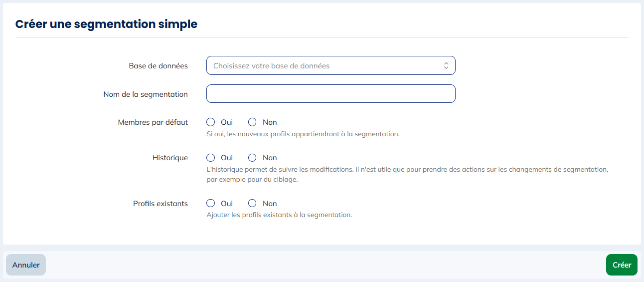The image size is (644, 282).
Task: Focus the Nom de la segmentation text field
Action: (330, 94)
